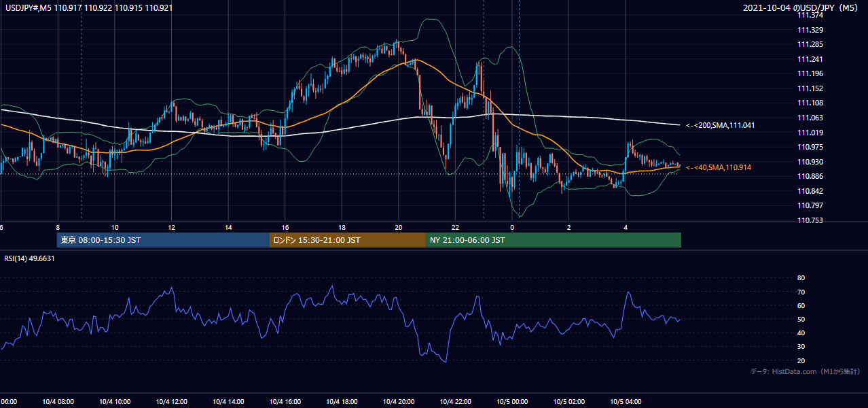Click price axis label 111.241
Screen dimensions: 868x408
click(x=810, y=59)
